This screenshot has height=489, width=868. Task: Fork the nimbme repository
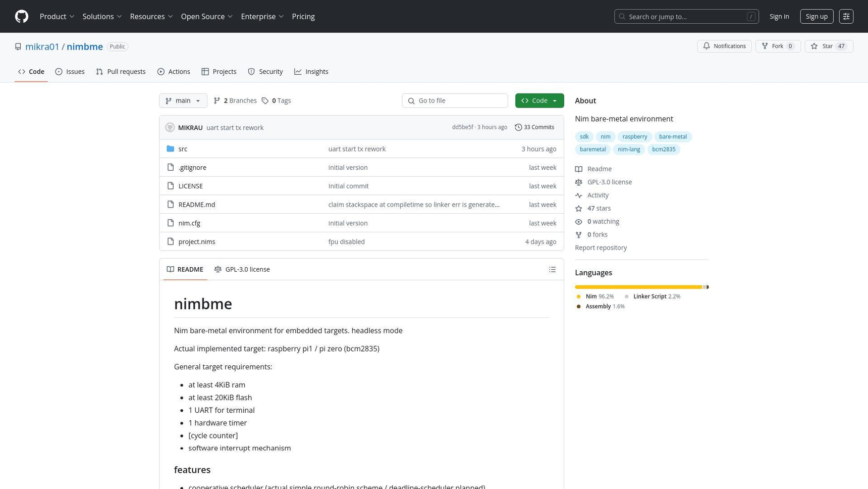[778, 46]
